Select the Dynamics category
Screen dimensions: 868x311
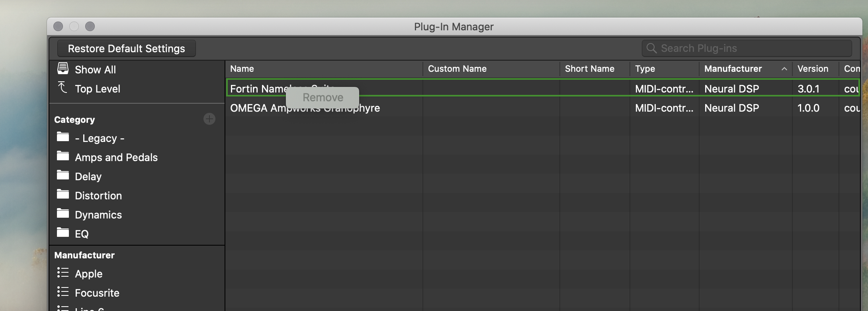pyautogui.click(x=98, y=215)
